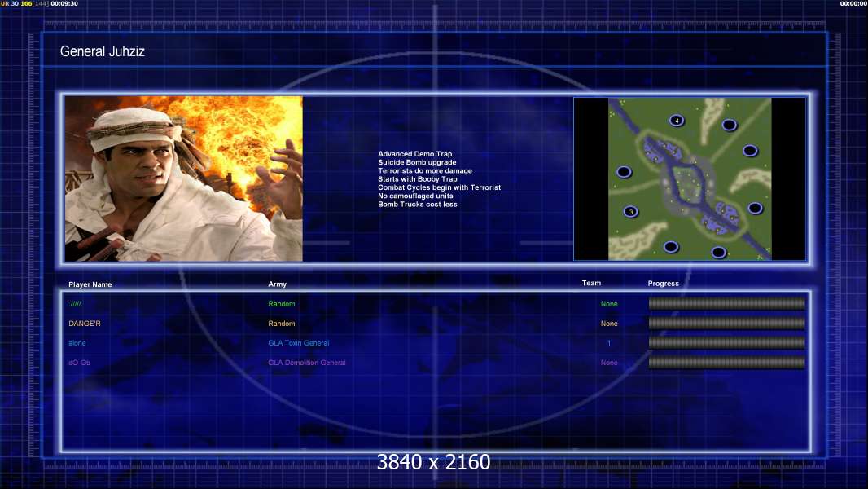This screenshot has height=489, width=868.
Task: Click 'Terrorists do more damage' text
Action: 424,170
